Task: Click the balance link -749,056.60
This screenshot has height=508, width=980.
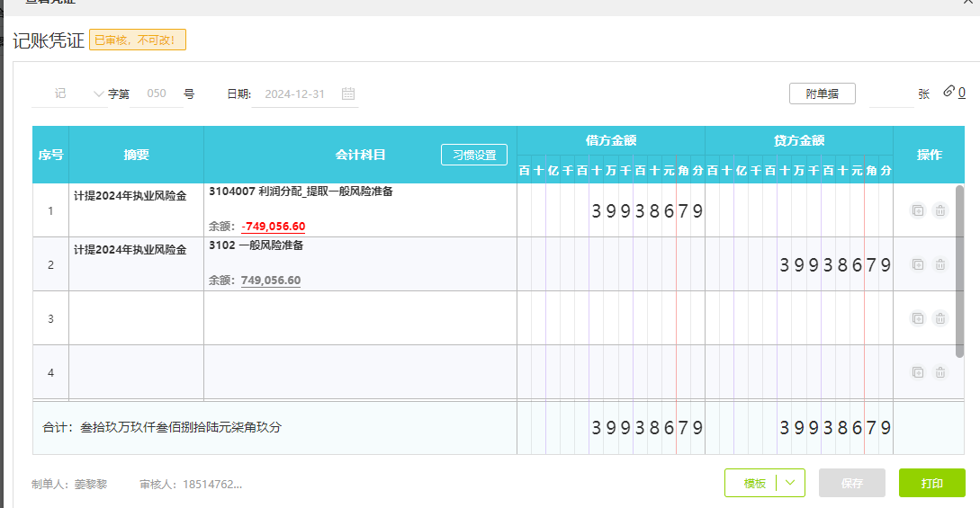Action: [x=273, y=227]
